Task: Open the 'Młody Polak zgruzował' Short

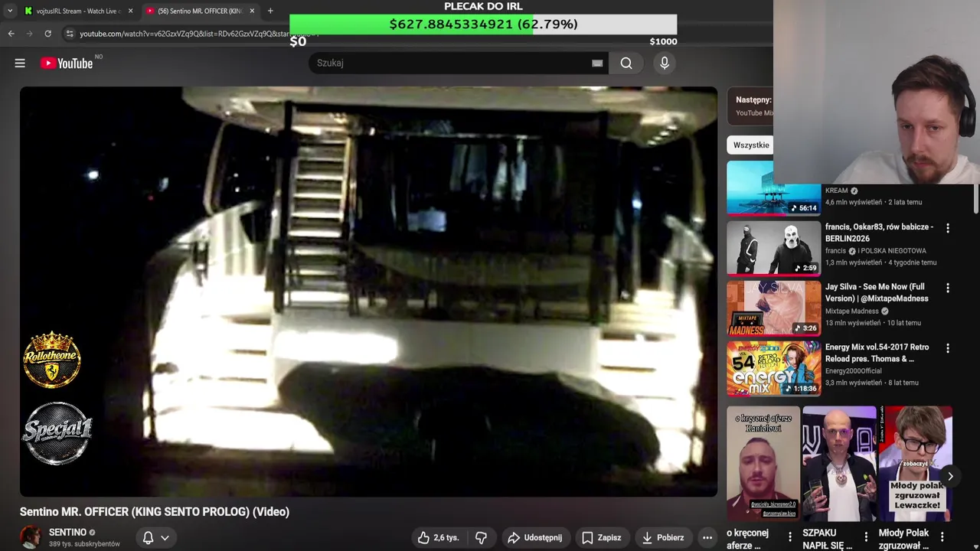Action: coord(916,464)
